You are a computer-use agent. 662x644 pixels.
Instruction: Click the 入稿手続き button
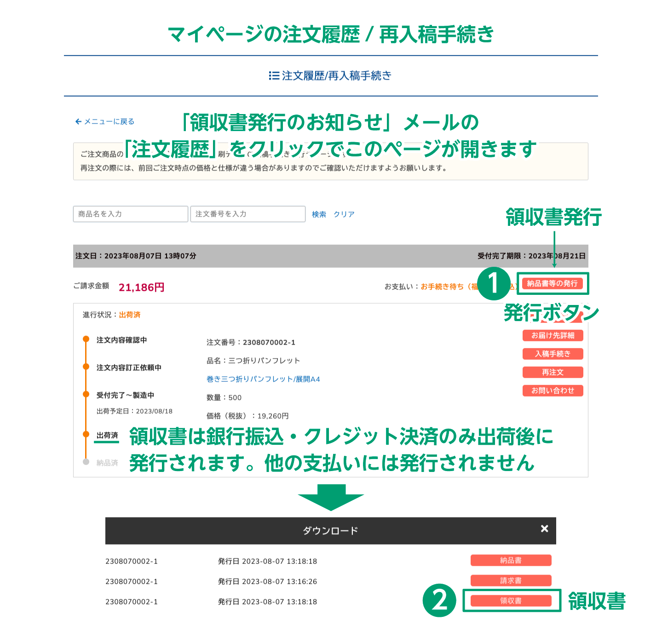coord(553,354)
